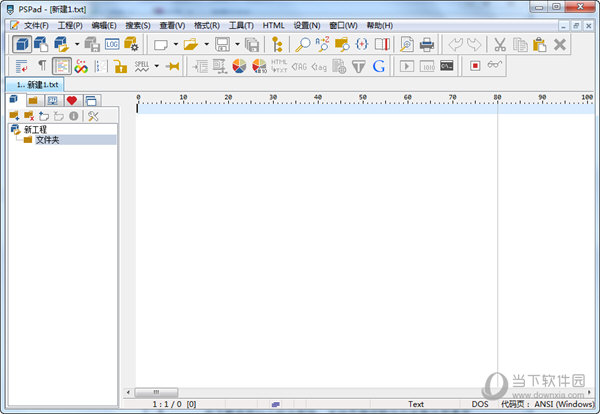Toggle the SPELL check button
The image size is (600, 414).
click(142, 66)
